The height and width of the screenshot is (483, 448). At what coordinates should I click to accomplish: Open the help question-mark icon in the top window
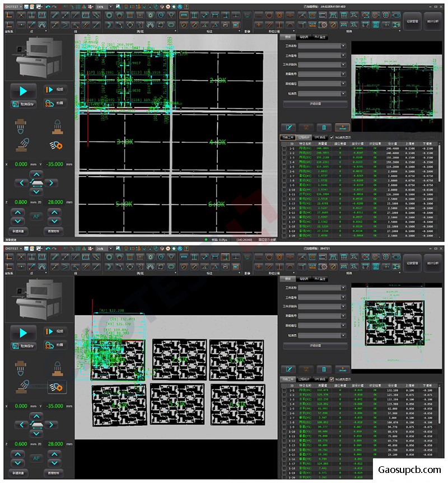tap(186, 7)
